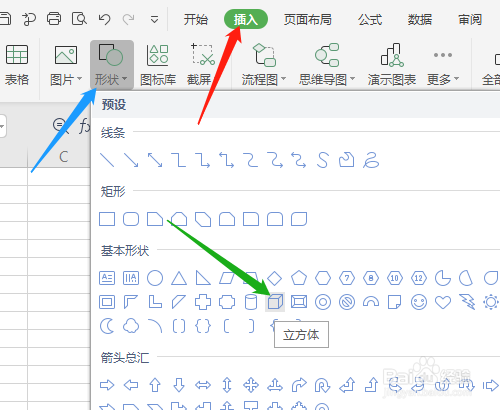Switch to the 审阅 tab
This screenshot has width=500, height=410.
pos(470,20)
